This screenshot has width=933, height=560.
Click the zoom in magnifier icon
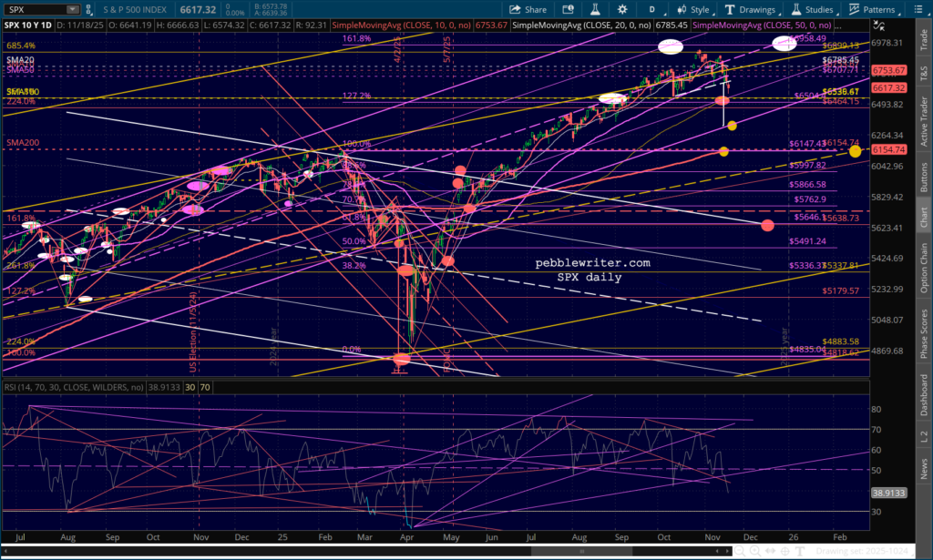[755, 551]
